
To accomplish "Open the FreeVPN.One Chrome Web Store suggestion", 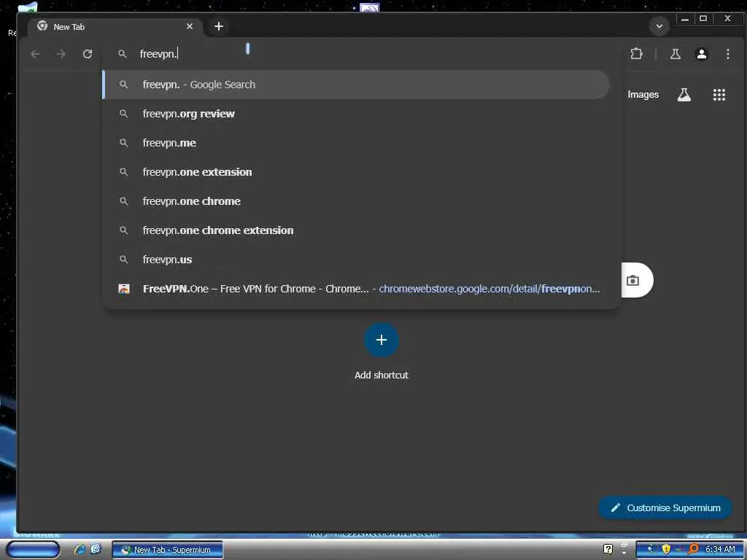I will point(356,289).
